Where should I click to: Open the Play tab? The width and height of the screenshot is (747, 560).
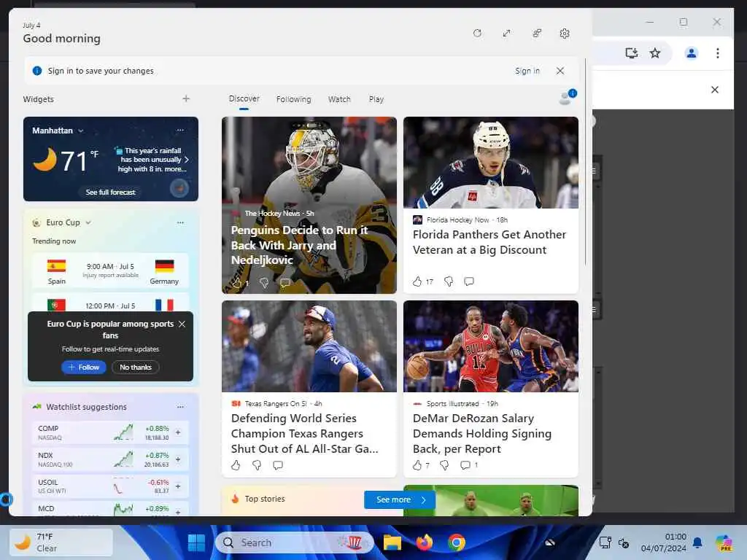click(376, 99)
